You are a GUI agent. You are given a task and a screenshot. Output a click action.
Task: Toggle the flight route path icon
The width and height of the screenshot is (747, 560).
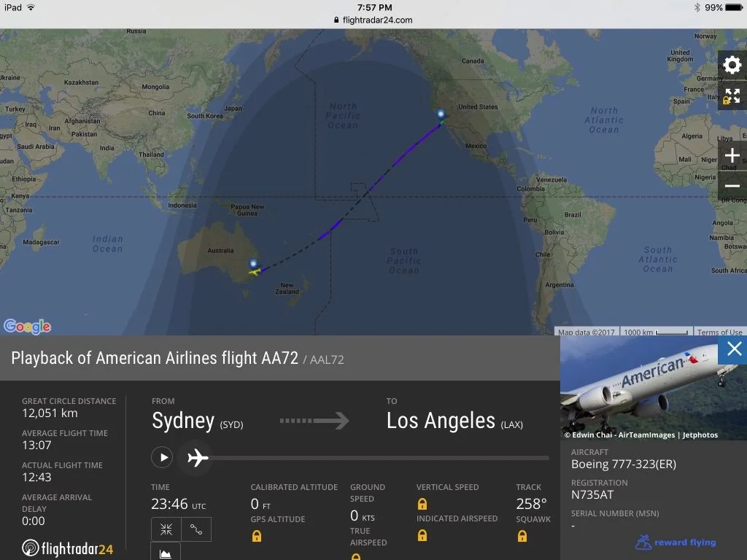196,529
